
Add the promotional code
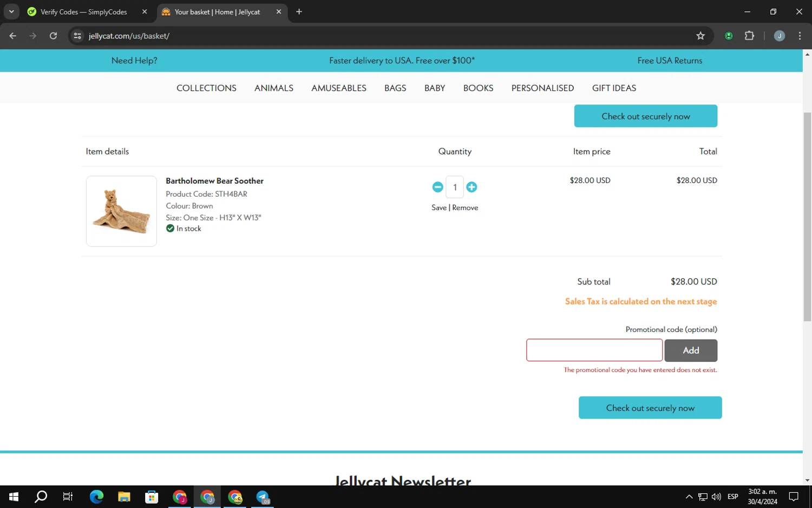(691, 350)
